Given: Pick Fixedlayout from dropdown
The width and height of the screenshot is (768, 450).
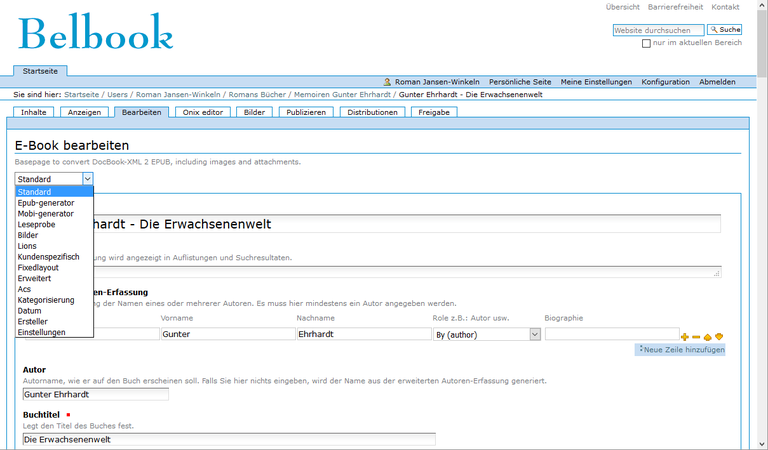Looking at the screenshot, I should tap(54, 267).
